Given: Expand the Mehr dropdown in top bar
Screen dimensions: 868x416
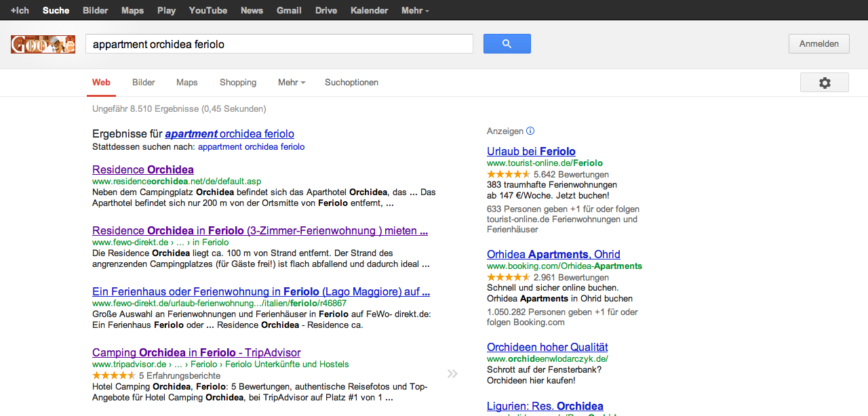Looking at the screenshot, I should [414, 10].
